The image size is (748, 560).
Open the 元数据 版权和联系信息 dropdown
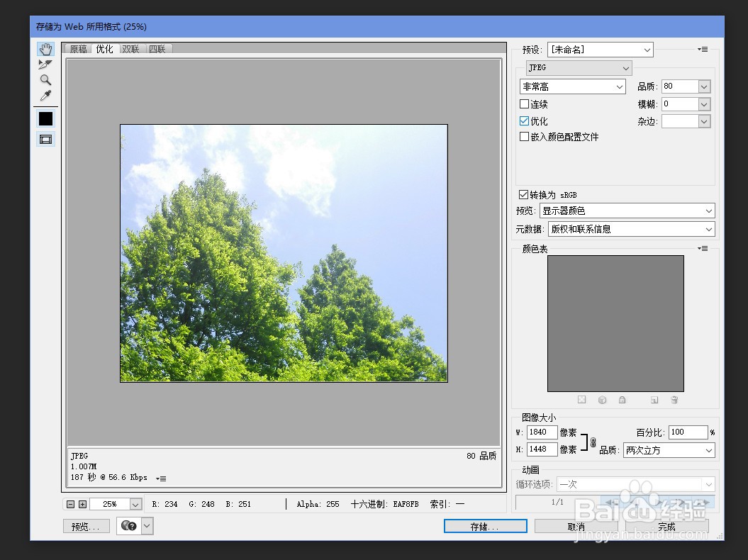pos(632,229)
